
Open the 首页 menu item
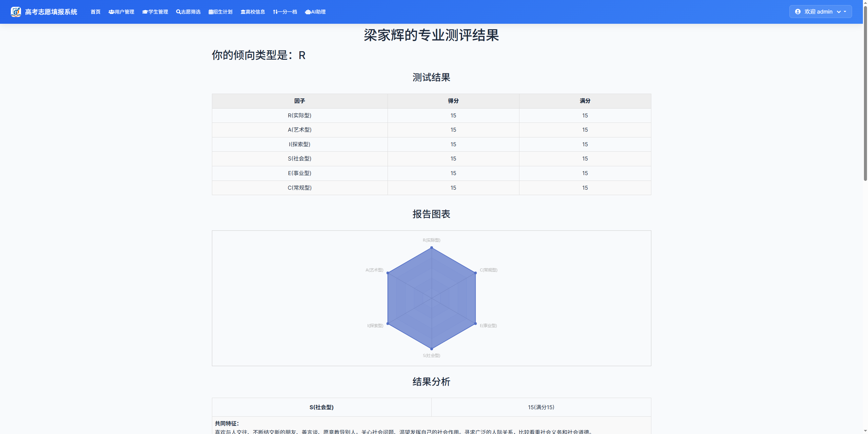[x=96, y=12]
